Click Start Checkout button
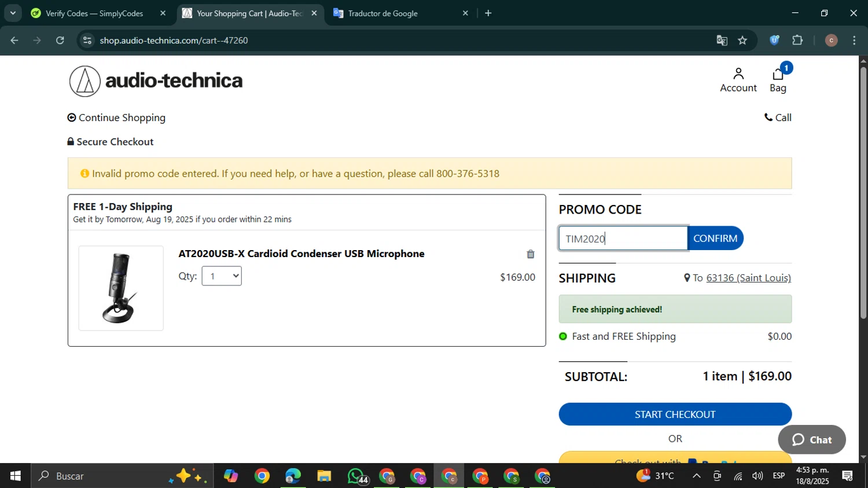Image resolution: width=868 pixels, height=488 pixels. pos(675,414)
